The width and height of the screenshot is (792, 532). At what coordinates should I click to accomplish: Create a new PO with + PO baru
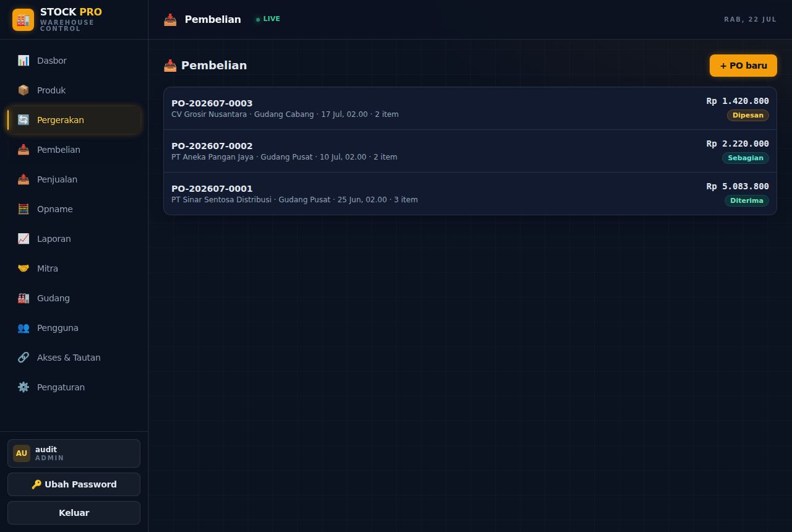click(743, 66)
